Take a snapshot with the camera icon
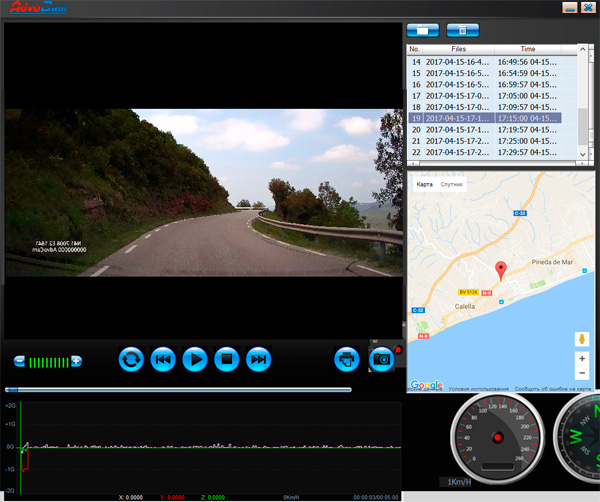 coord(381,358)
